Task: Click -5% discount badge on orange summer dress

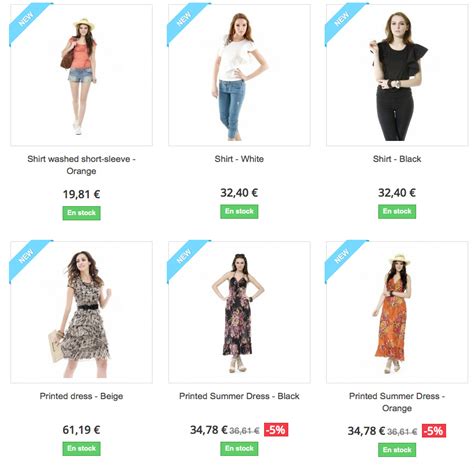Action: click(x=434, y=431)
